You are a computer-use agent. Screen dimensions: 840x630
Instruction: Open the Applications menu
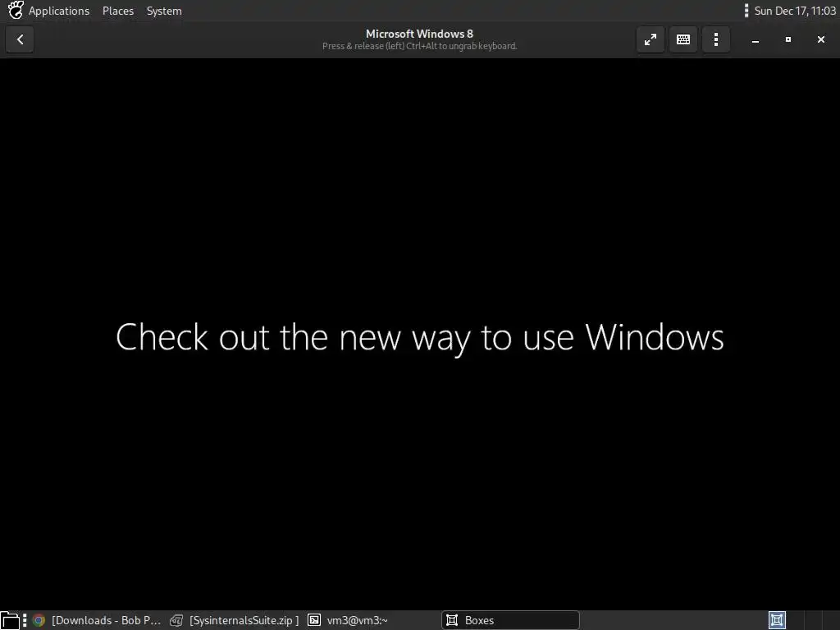[59, 11]
